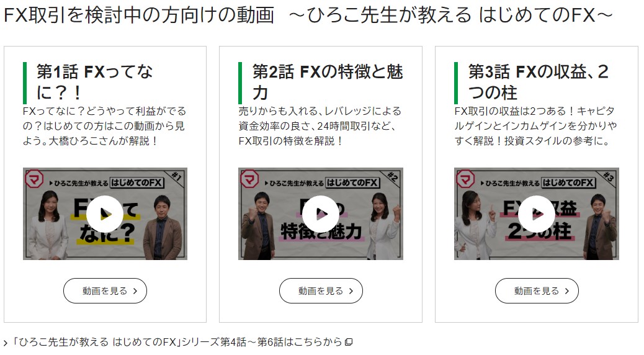Click the external-link icon after 'こちらから'
This screenshot has width=644, height=355.
pyautogui.click(x=349, y=342)
